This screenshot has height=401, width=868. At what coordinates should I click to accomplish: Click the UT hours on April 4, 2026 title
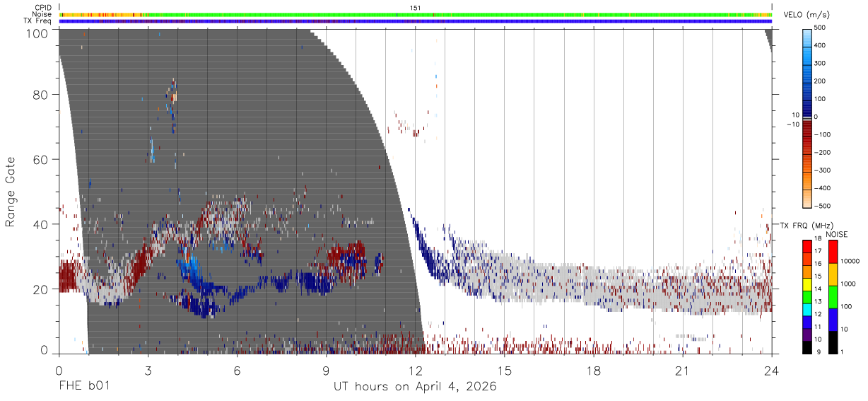(415, 387)
